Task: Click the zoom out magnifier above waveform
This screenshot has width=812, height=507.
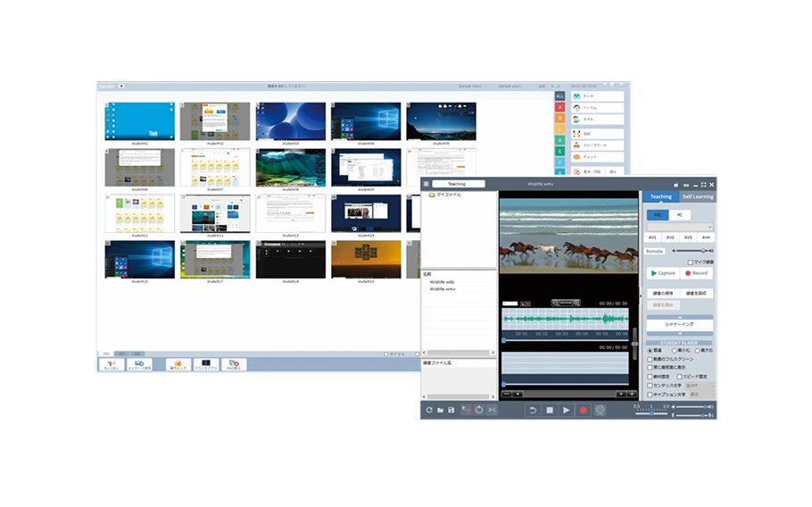Action: tap(555, 303)
